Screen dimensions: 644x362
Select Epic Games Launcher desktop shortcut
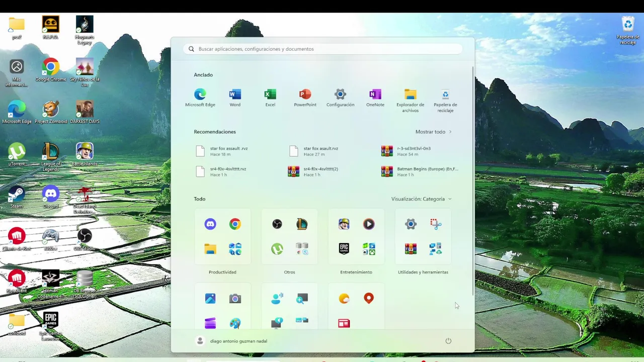tap(50, 327)
